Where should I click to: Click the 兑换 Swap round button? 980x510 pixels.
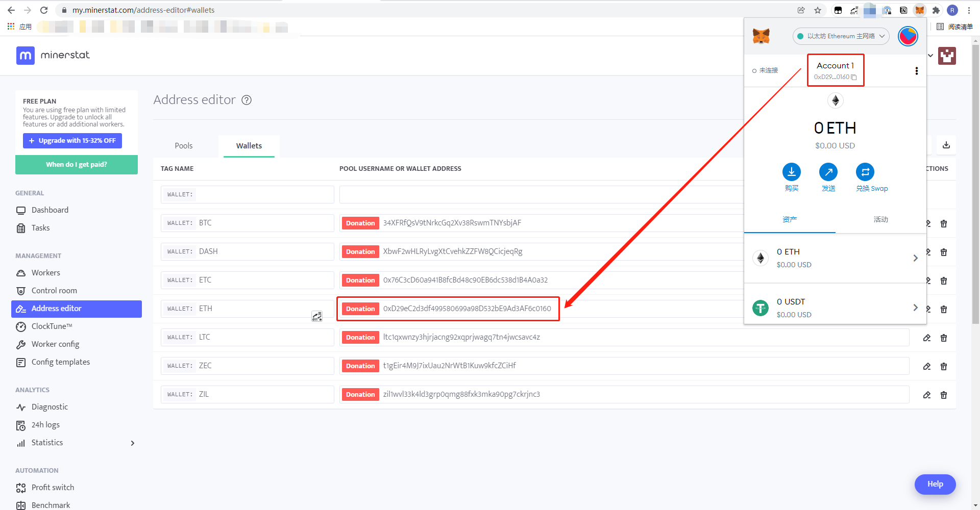coord(865,172)
